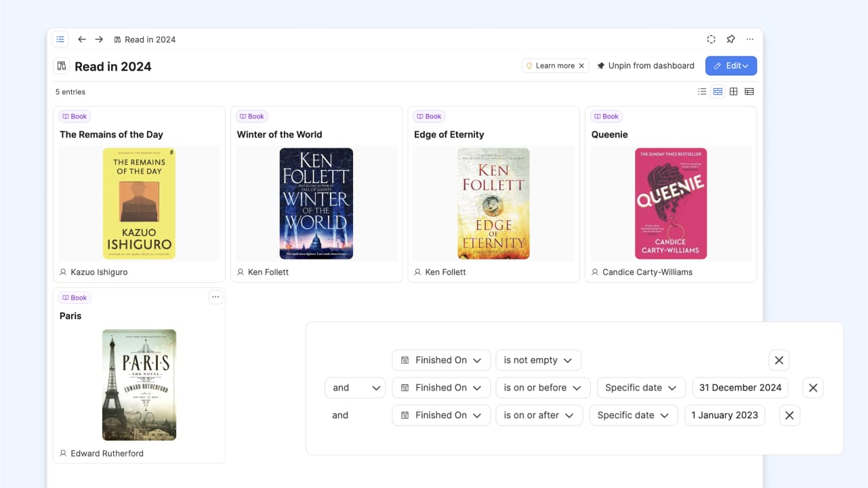Dismiss the Learn more tip
This screenshot has width=868, height=488.
coord(581,66)
